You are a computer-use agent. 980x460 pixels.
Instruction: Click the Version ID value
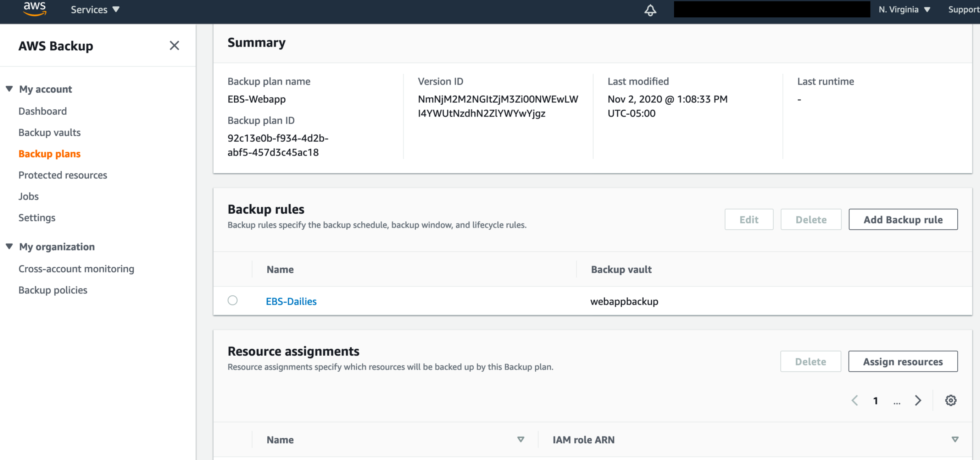click(497, 106)
